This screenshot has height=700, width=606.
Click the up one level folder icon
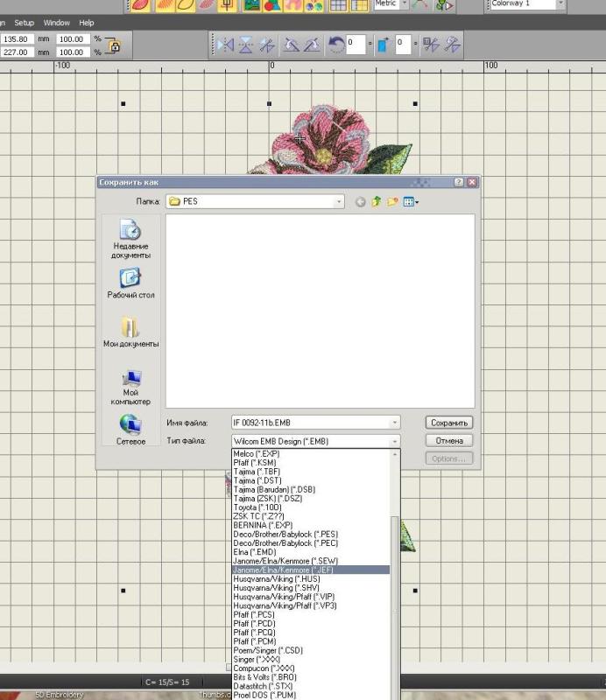click(376, 202)
